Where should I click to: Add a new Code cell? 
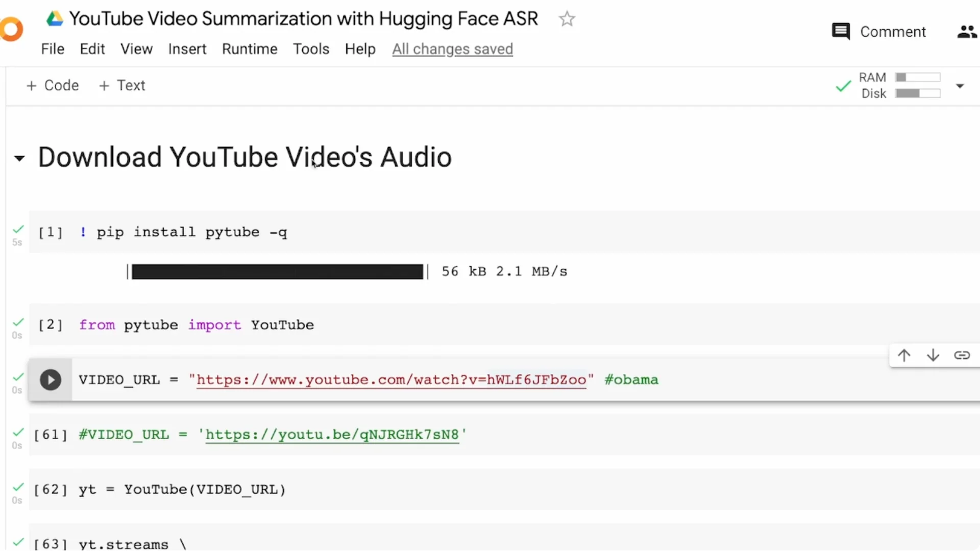click(x=52, y=85)
